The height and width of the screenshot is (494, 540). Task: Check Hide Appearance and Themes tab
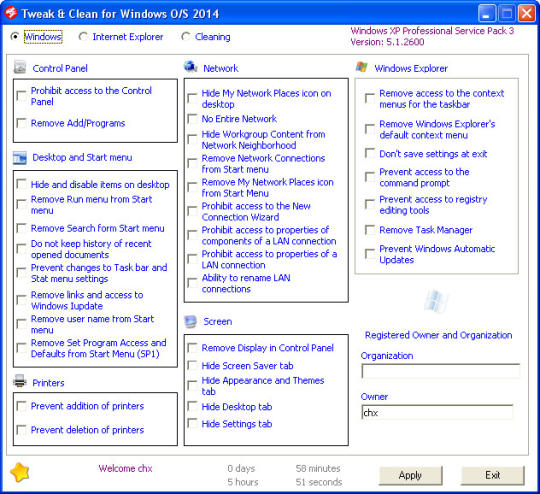click(x=192, y=385)
